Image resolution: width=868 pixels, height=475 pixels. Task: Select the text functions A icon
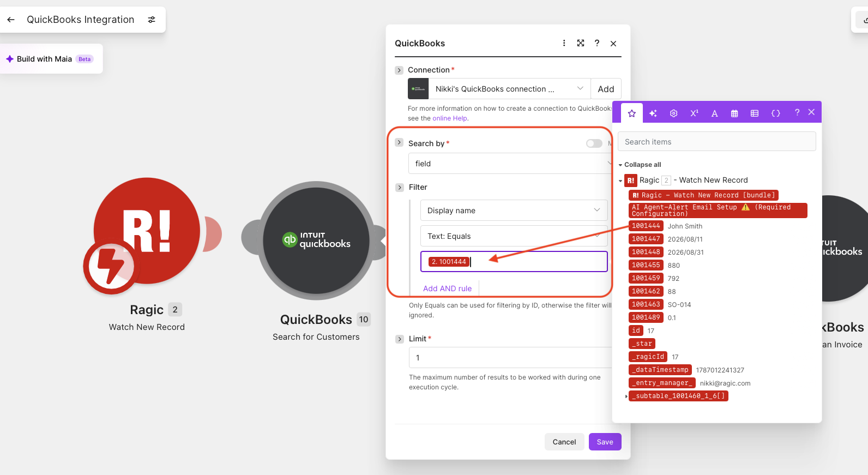point(714,113)
